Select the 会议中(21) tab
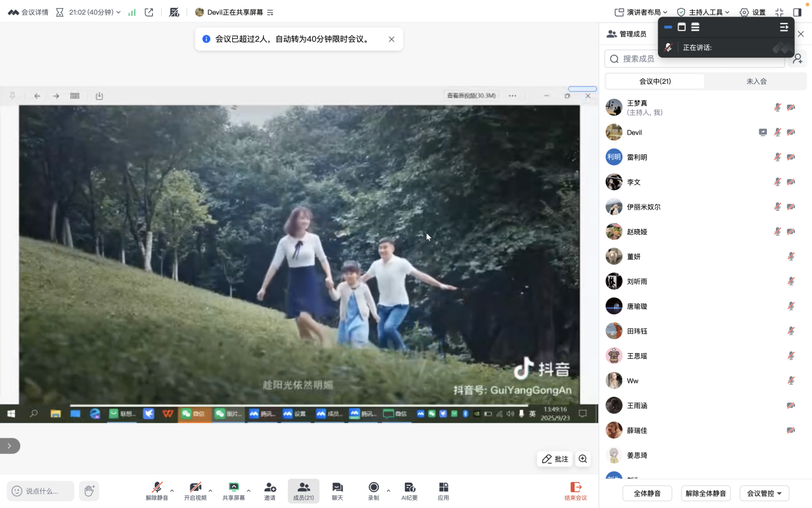This screenshot has width=812, height=508. point(655,81)
